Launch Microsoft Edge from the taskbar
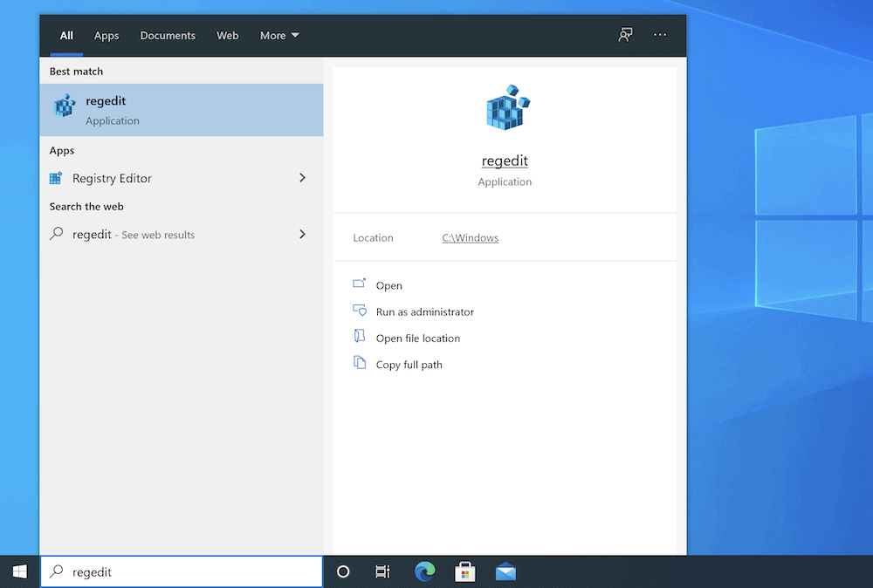This screenshot has width=873, height=588. [424, 571]
